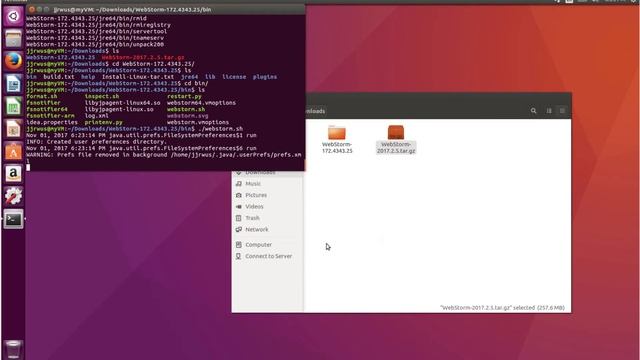Click 'libyjpagent-linux64.so' in terminal output
The width and height of the screenshot is (640, 360).
pyautogui.click(x=122, y=103)
